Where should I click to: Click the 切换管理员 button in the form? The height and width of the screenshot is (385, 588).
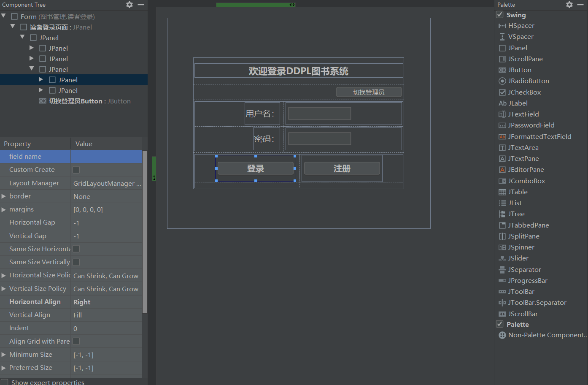369,92
